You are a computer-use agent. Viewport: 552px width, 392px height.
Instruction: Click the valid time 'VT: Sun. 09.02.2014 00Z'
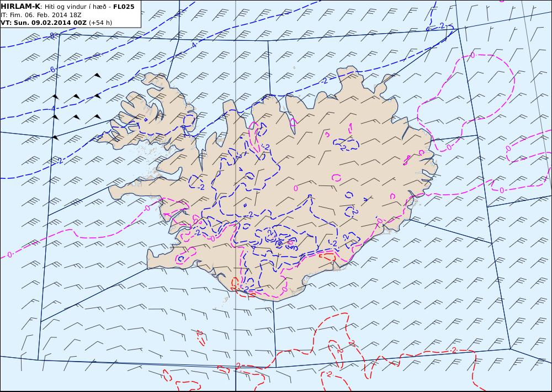[43, 23]
